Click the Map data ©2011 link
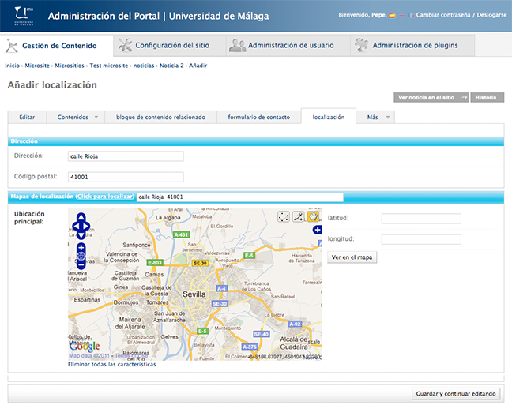The width and height of the screenshot is (512, 420). 89,355
